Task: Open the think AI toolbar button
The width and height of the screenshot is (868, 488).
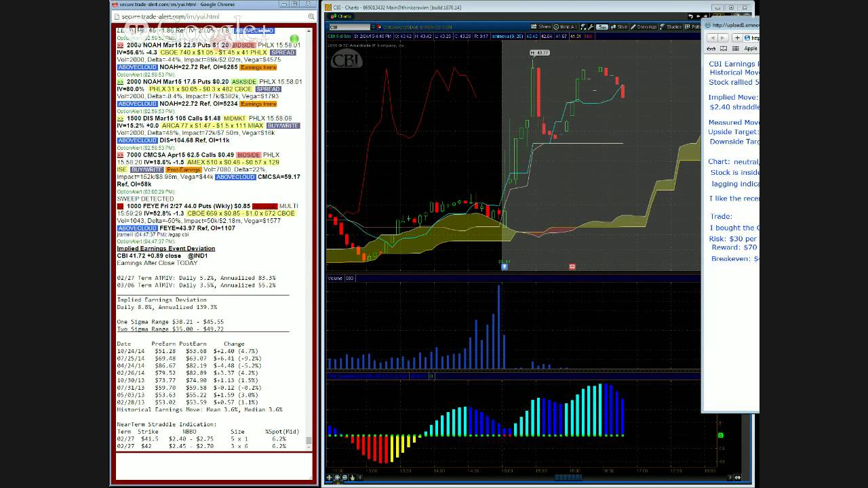Action: point(564,27)
